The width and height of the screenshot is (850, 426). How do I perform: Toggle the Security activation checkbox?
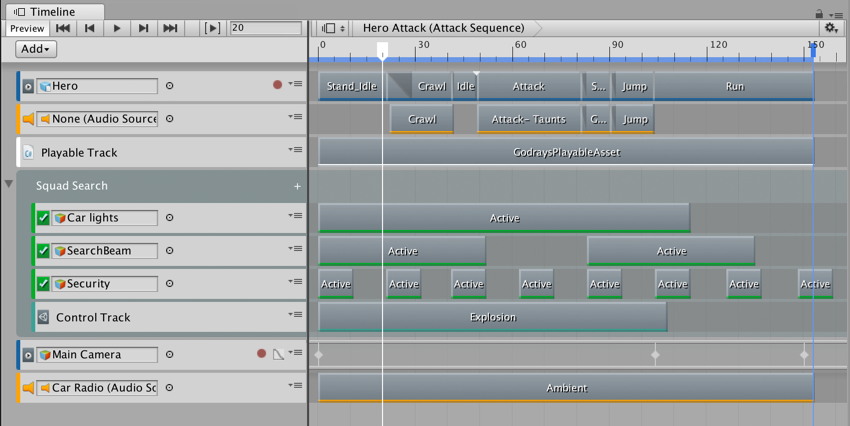pyautogui.click(x=43, y=284)
